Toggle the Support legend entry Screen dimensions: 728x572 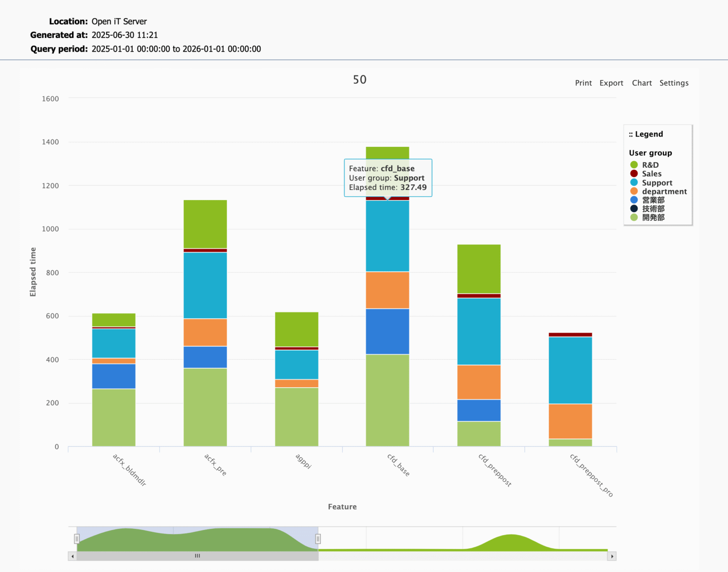(656, 183)
